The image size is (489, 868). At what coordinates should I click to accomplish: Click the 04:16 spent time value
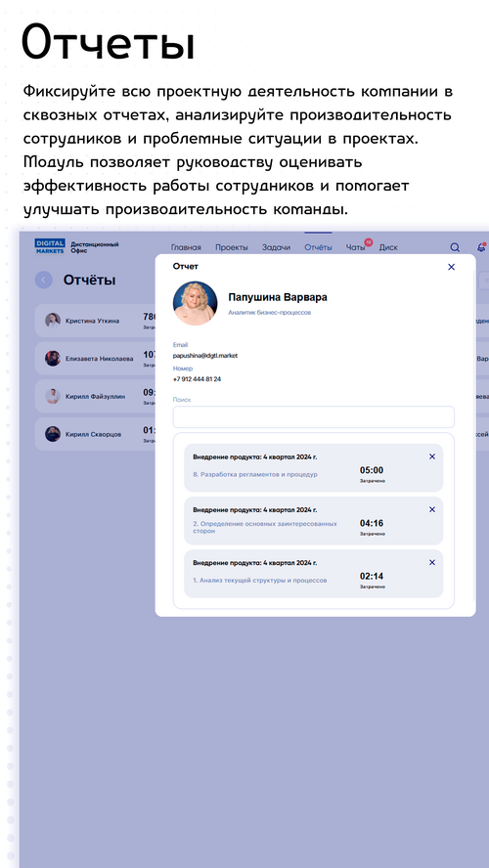tap(372, 523)
